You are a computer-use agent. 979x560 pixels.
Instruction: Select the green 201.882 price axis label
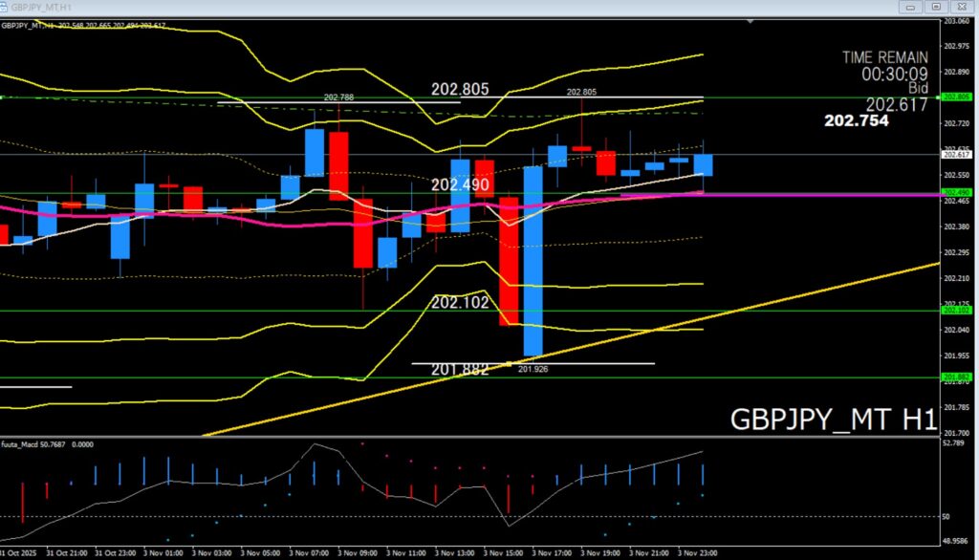click(956, 377)
